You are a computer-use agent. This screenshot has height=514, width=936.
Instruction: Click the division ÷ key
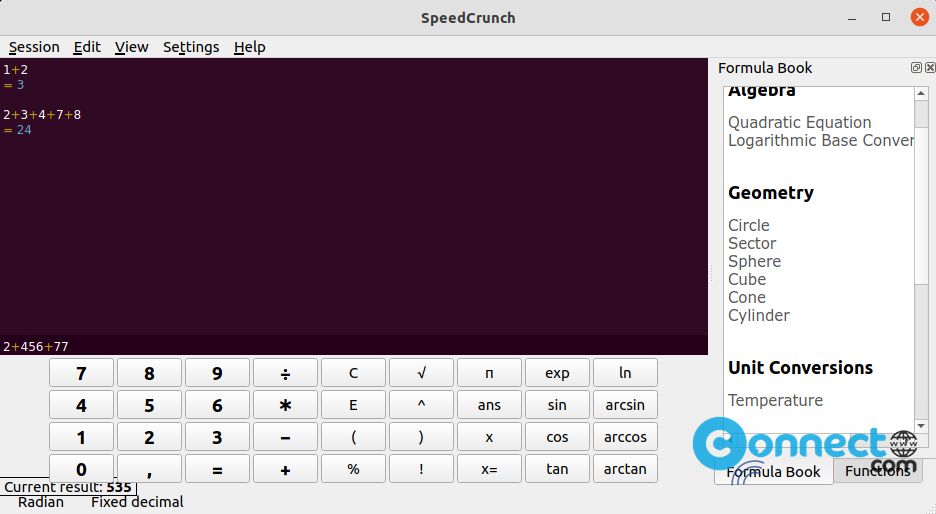(x=285, y=373)
